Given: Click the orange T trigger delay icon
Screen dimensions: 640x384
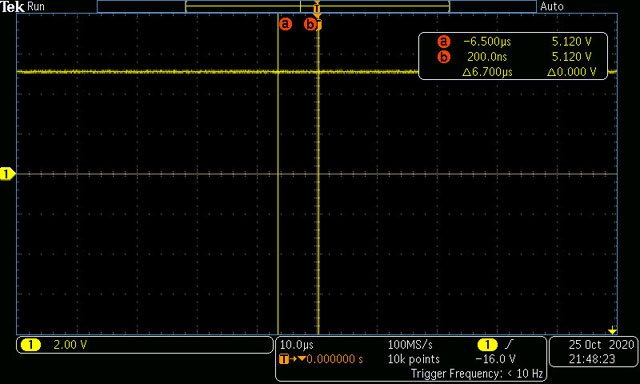Looking at the screenshot, I should click(x=284, y=359).
